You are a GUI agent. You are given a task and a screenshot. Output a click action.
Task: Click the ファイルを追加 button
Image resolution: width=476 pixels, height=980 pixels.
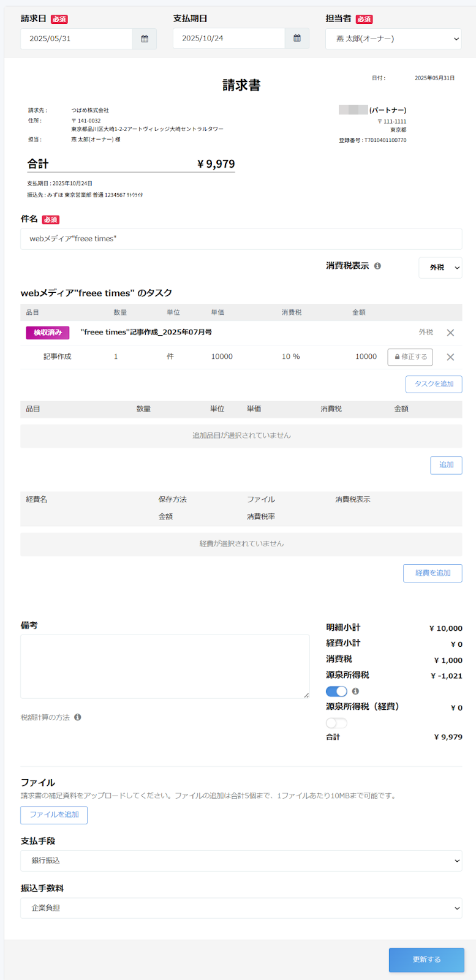point(54,815)
